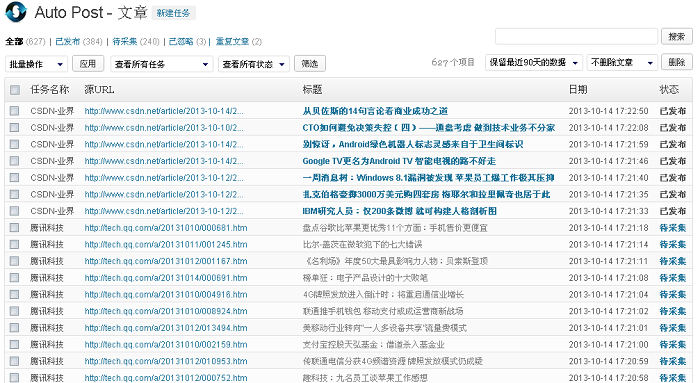This screenshot has width=700, height=383.
Task: Click the 新建任务 button
Action: (173, 13)
